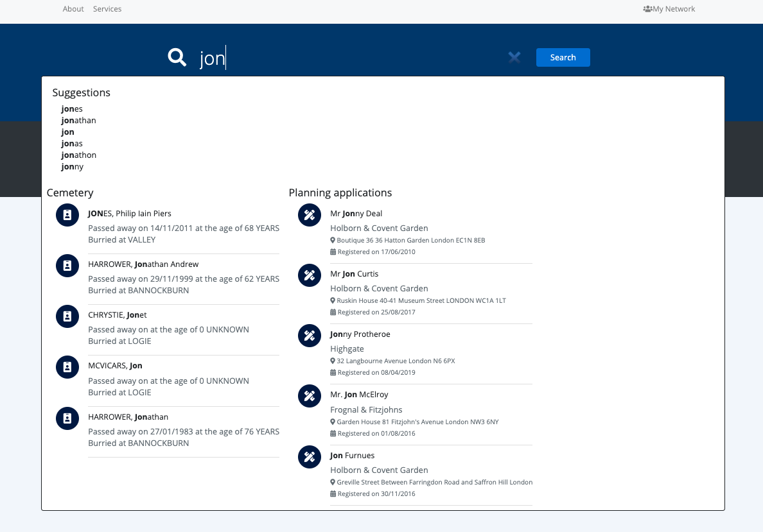This screenshot has width=763, height=532.
Task: Open cemetery record CHRYSTIE, Jonet
Action: pyautogui.click(x=118, y=314)
